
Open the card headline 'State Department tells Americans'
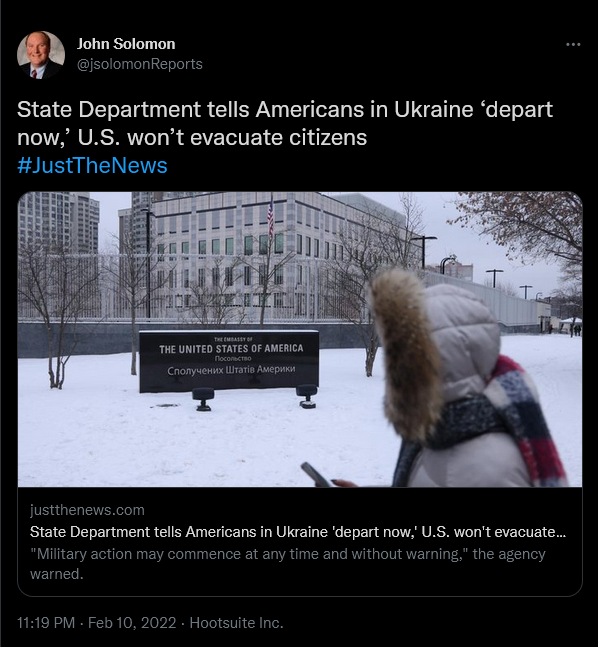pos(298,531)
